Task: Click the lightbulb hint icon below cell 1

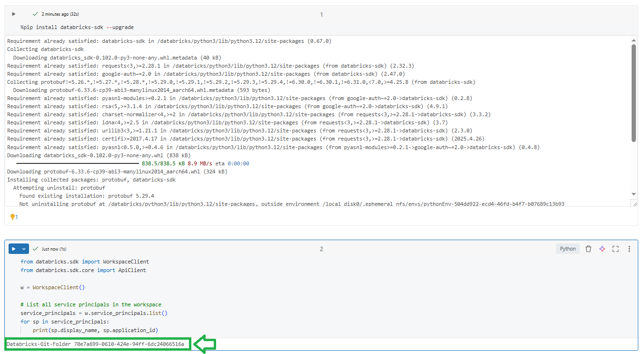Action: [x=14, y=217]
